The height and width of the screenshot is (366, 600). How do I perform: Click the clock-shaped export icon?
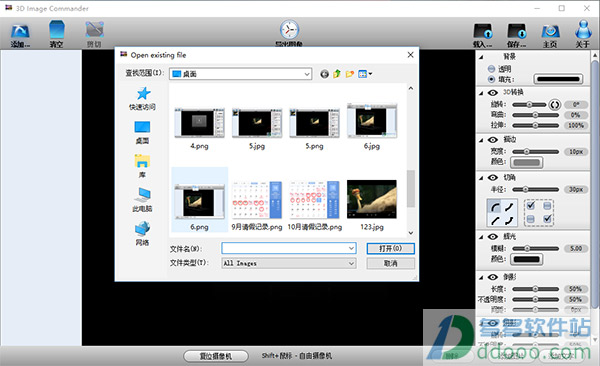(x=289, y=32)
